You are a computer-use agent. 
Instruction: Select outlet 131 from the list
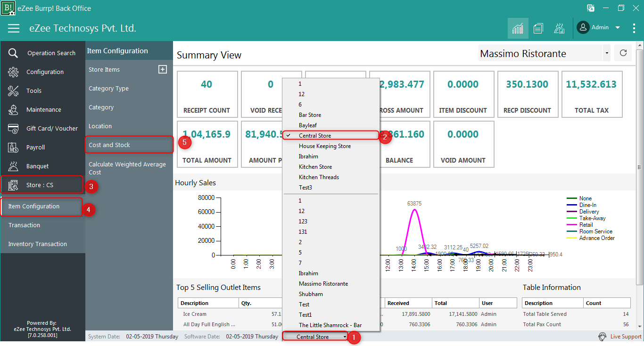[330, 232]
